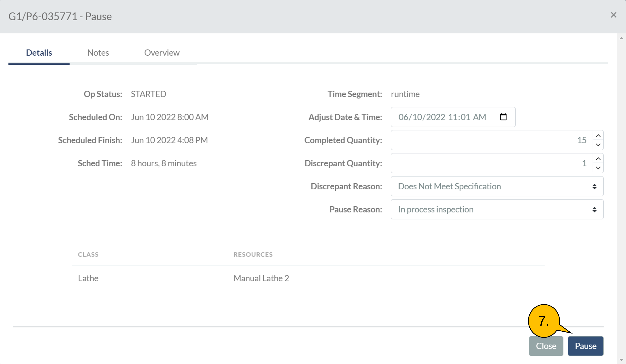Decrease the Completed Quantity with down arrow
This screenshot has height=364, width=626.
click(x=598, y=145)
